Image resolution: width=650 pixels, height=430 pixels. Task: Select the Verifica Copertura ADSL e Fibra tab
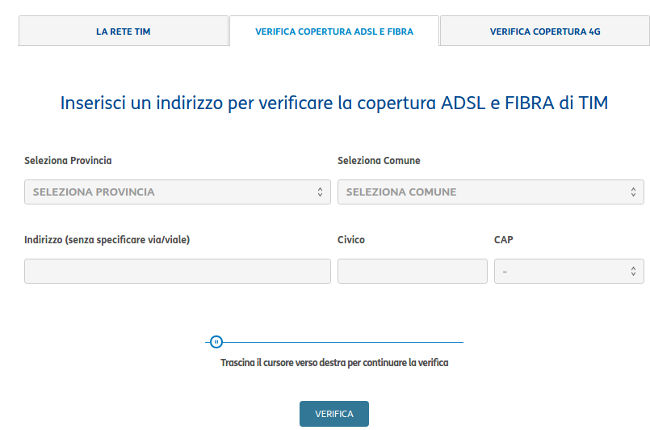[x=334, y=31]
